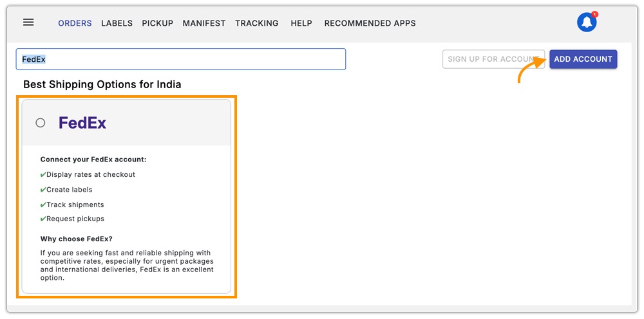Open the HELP menu

(x=301, y=23)
